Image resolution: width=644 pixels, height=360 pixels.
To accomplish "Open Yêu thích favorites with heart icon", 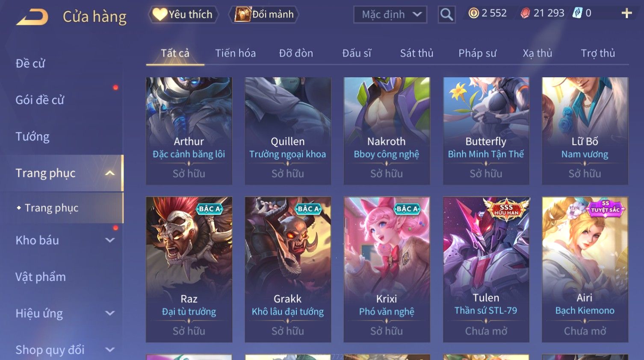I will [x=183, y=15].
